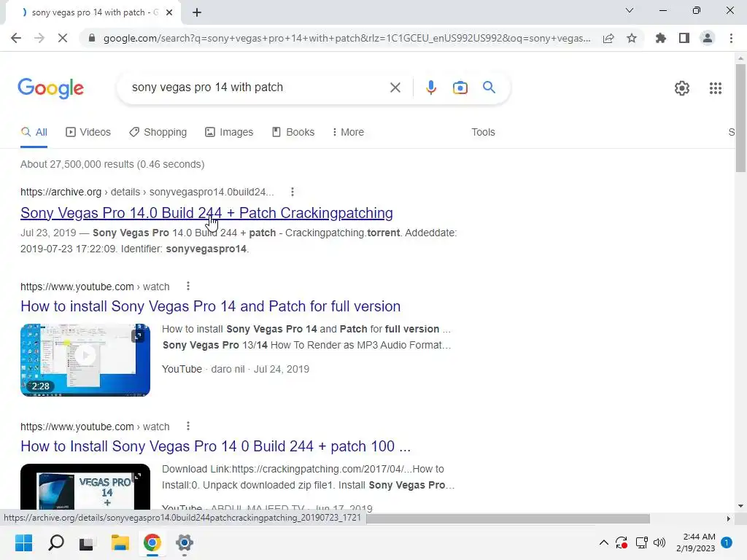
Task: Open Chrome extensions puzzle icon
Action: pos(661,38)
